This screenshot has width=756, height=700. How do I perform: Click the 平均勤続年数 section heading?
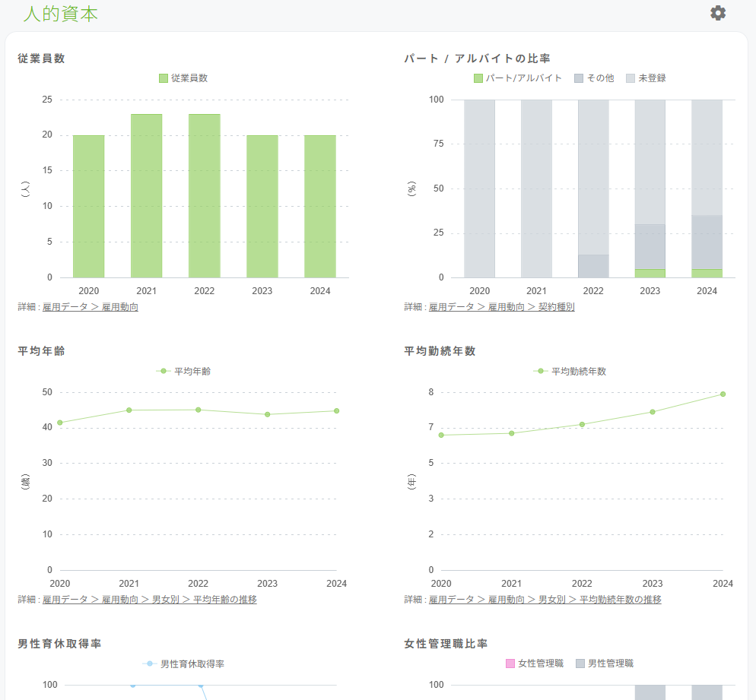(x=440, y=350)
